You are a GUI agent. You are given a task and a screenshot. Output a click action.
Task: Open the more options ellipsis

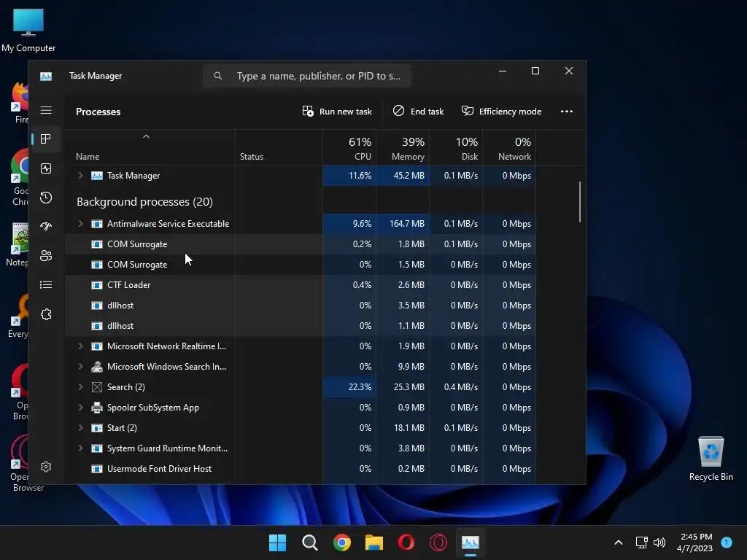[x=566, y=112]
